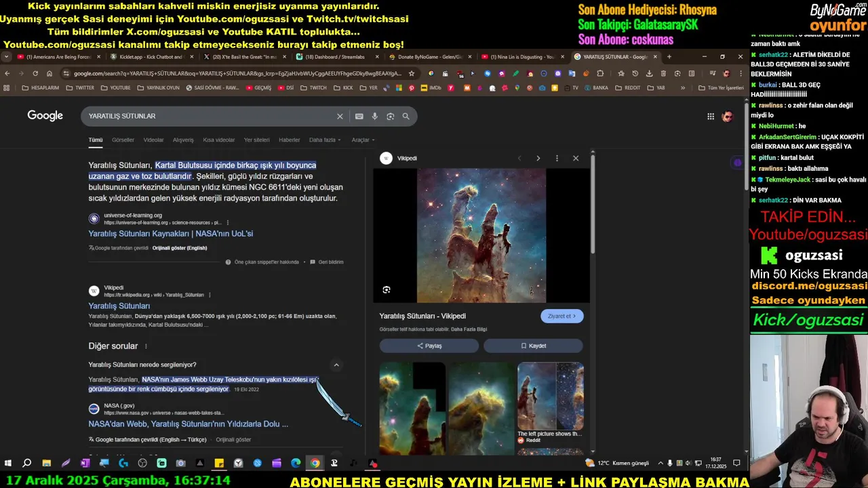868x488 pixels.
Task: Close the Vikipedi image preview panel
Action: [576, 158]
